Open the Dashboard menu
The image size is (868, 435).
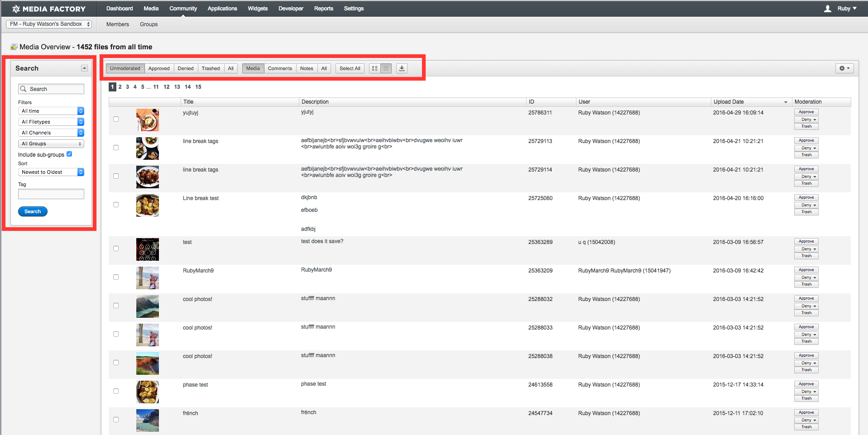[x=120, y=9]
